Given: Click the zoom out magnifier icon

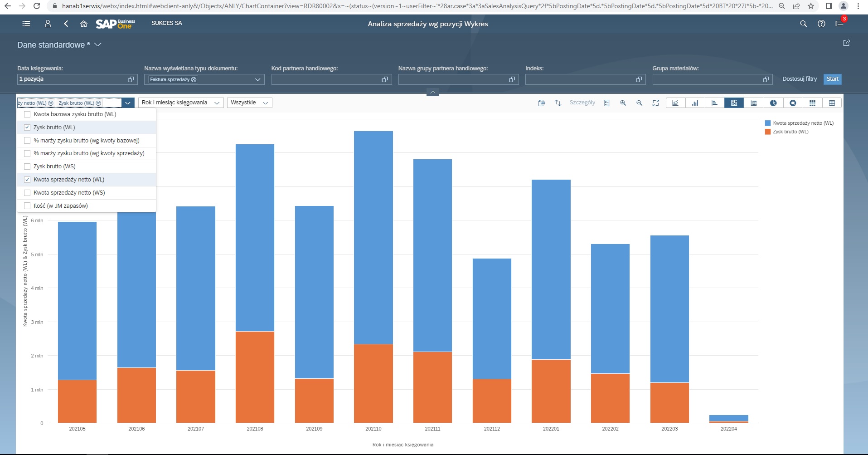Looking at the screenshot, I should coord(639,103).
